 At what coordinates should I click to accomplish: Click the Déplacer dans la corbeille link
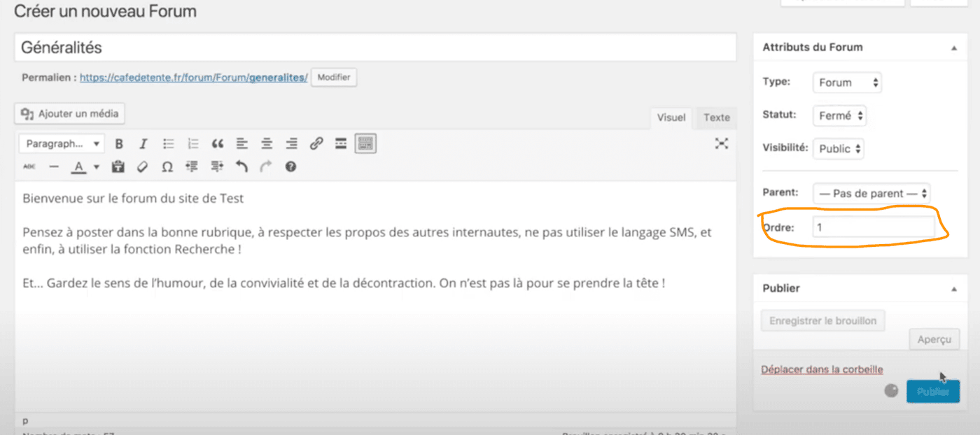click(822, 369)
